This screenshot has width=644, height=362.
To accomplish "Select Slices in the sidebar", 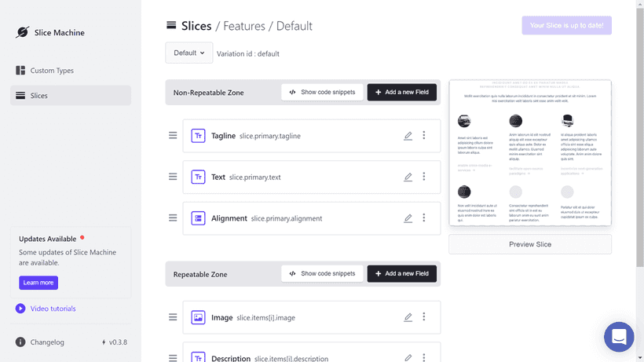I will pyautogui.click(x=39, y=96).
